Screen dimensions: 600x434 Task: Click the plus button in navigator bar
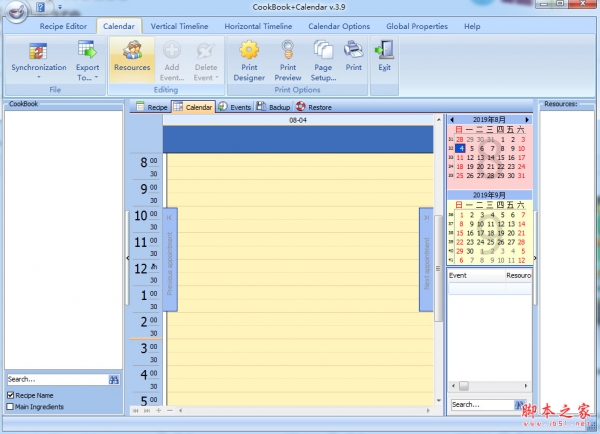[158, 411]
